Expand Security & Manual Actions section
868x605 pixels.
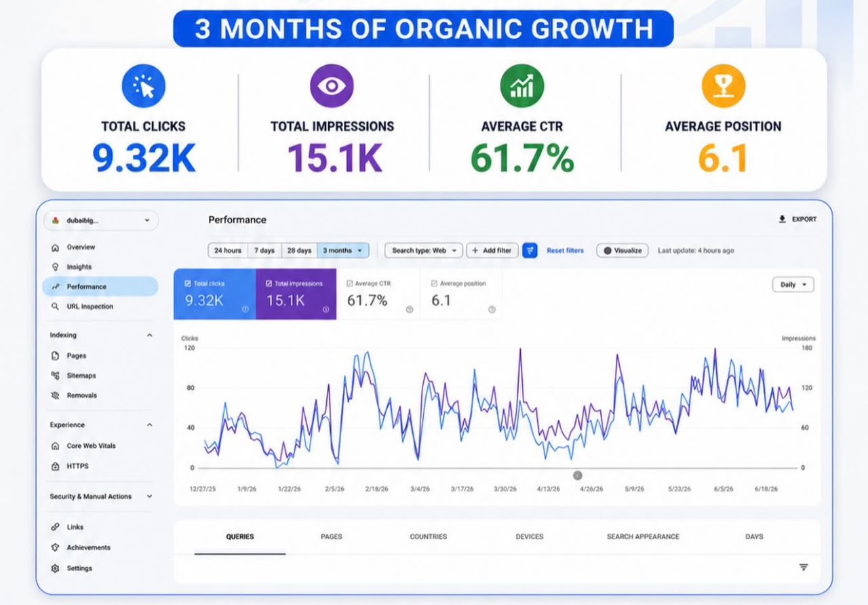[149, 496]
